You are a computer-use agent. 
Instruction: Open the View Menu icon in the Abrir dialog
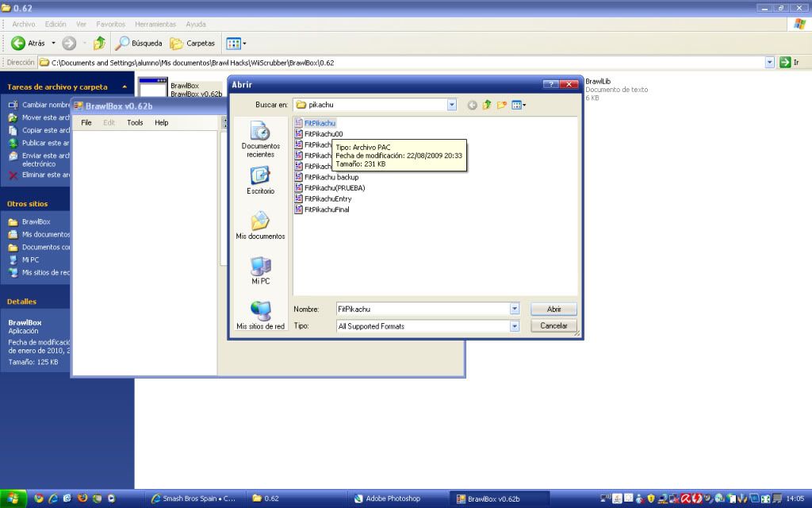pos(519,105)
